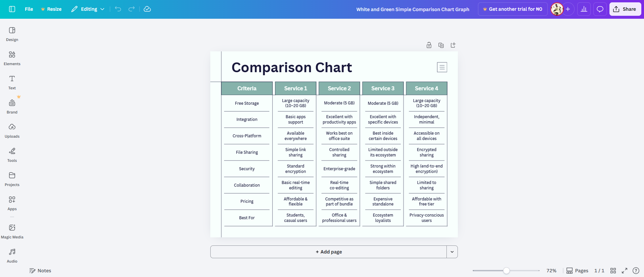
Task: Open the Magic Media panel
Action: tap(12, 231)
